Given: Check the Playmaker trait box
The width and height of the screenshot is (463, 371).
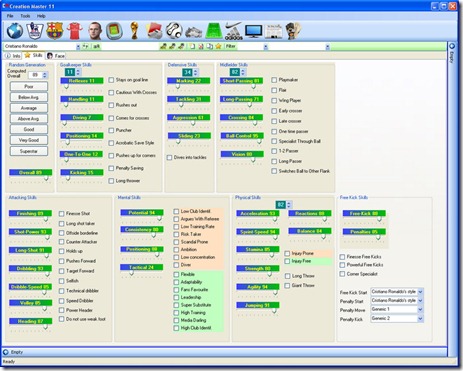Looking at the screenshot, I should coord(274,80).
